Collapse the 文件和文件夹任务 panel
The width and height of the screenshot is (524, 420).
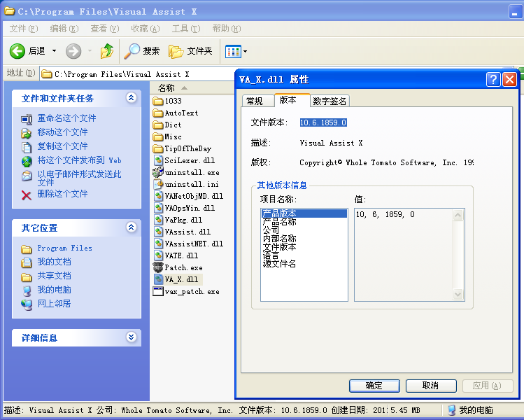[x=131, y=97]
